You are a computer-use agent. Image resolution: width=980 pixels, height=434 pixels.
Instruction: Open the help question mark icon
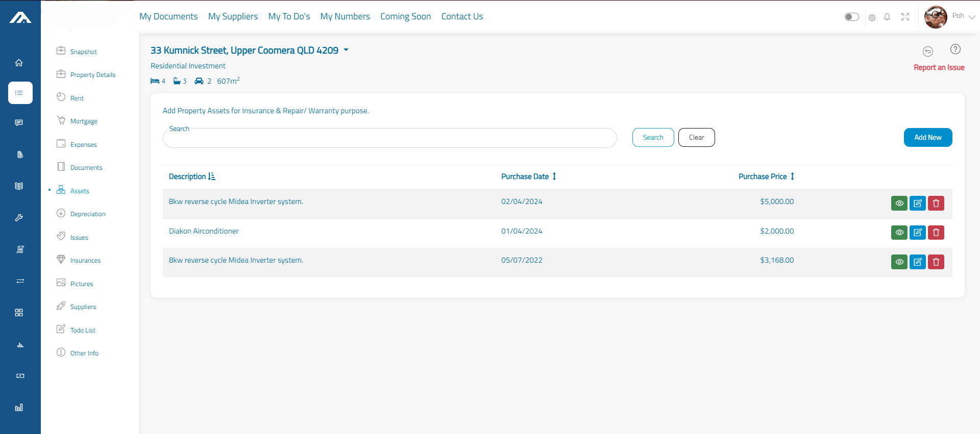point(955,49)
